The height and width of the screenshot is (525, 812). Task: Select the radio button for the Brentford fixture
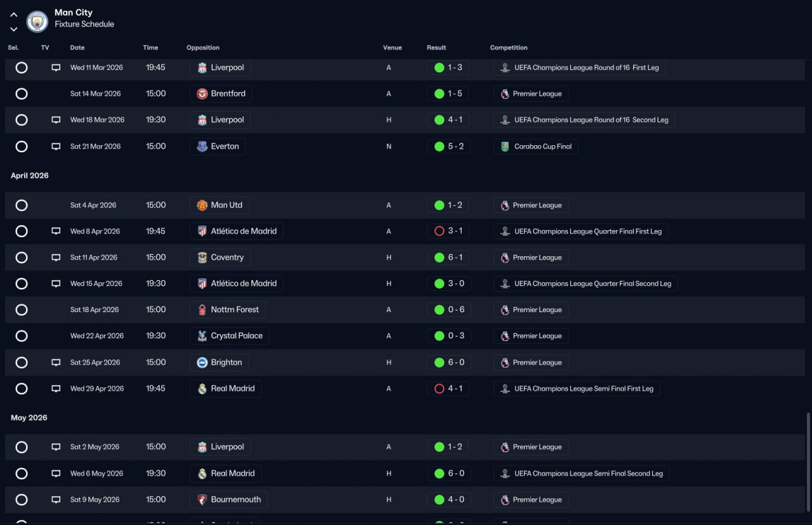pos(22,94)
